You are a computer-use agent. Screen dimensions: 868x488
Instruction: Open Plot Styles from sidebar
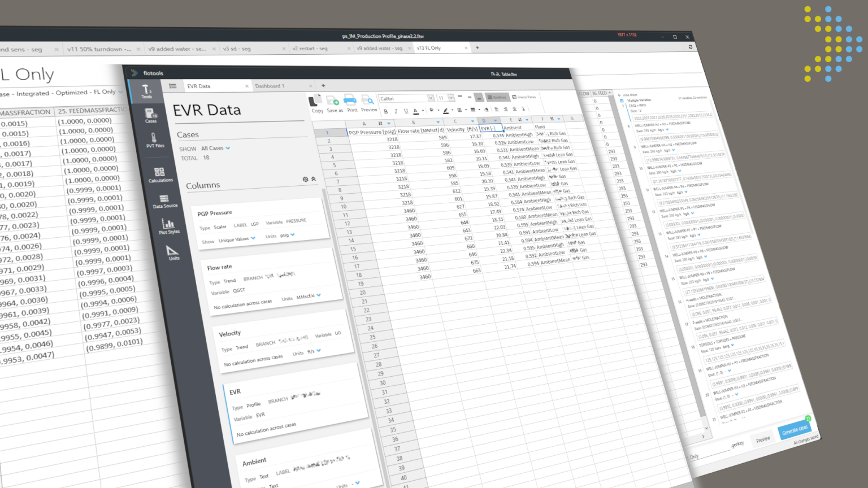tap(168, 226)
